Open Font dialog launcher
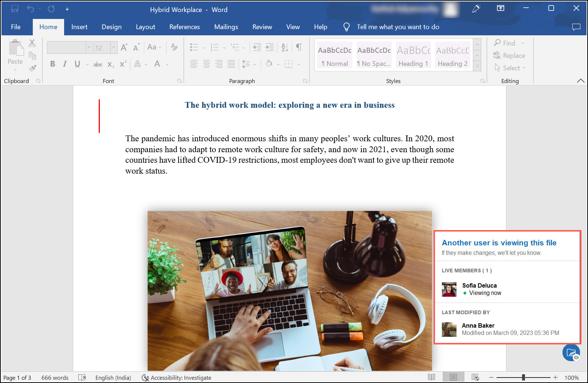Viewport: 588px width, 383px height. pyautogui.click(x=180, y=81)
